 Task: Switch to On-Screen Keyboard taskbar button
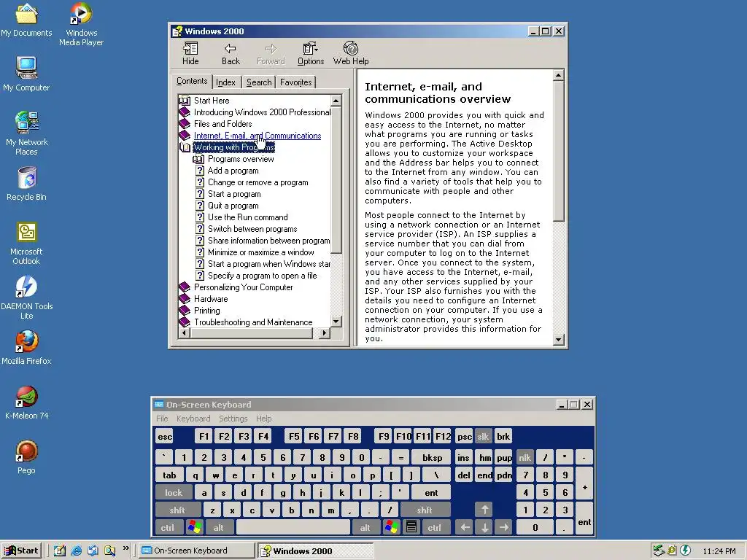(x=197, y=551)
